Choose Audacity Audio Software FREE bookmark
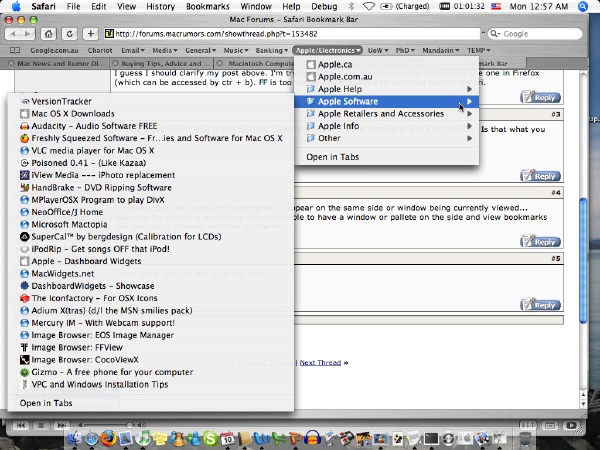 pos(151,126)
